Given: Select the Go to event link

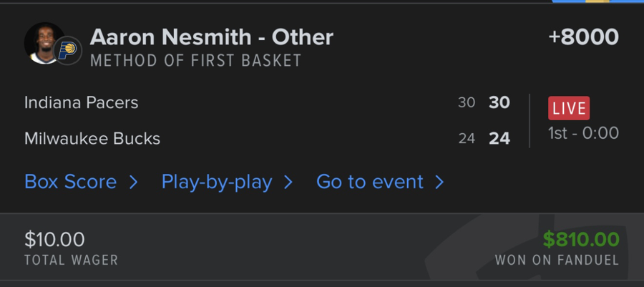Looking at the screenshot, I should 370,182.
